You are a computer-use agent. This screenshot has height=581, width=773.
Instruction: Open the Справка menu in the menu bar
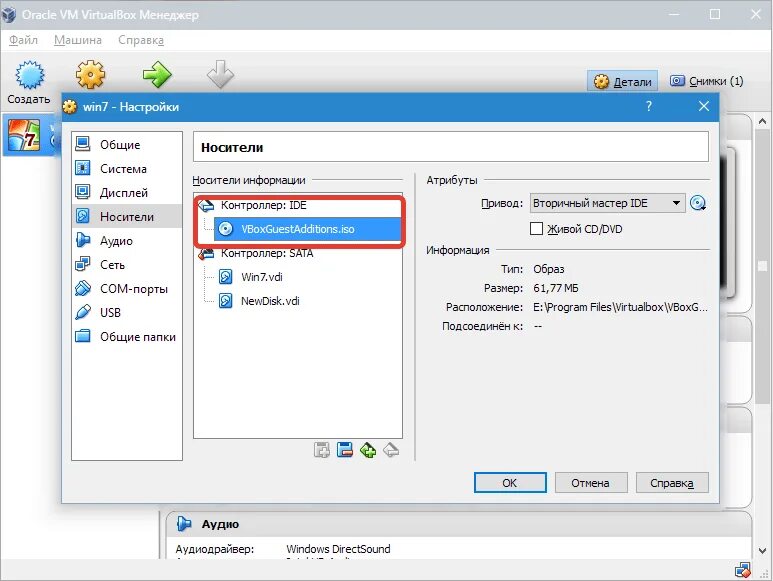[x=141, y=40]
